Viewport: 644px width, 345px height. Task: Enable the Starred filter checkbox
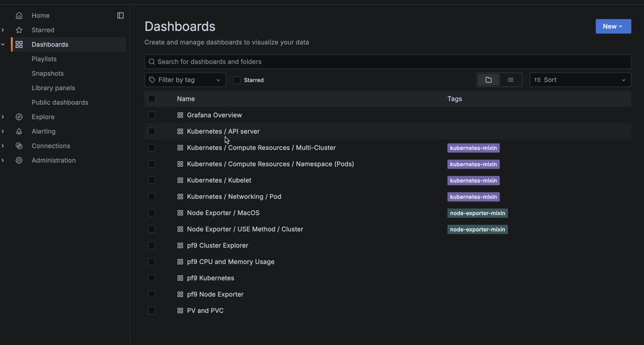pos(237,80)
